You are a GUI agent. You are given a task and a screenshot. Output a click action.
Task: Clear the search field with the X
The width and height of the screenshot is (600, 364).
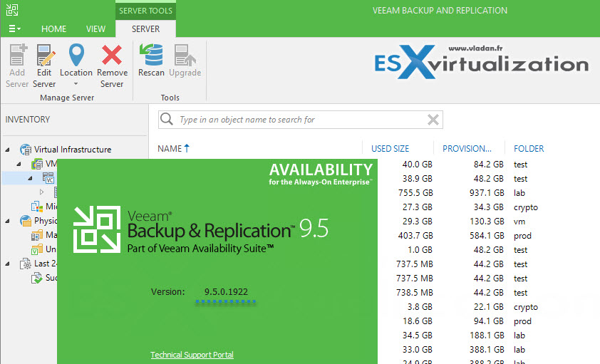[433, 120]
